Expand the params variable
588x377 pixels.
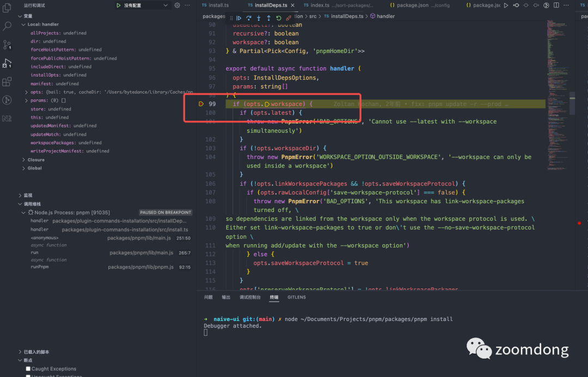click(x=26, y=101)
